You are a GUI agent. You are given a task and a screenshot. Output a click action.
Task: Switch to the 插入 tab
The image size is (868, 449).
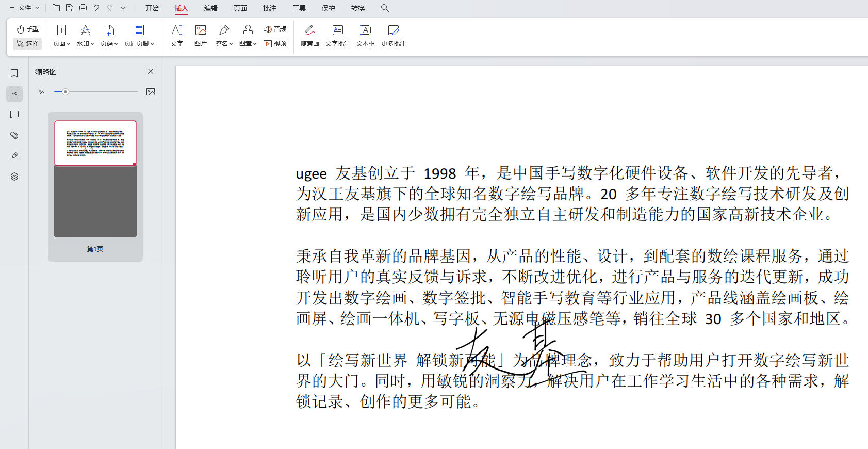tap(182, 8)
